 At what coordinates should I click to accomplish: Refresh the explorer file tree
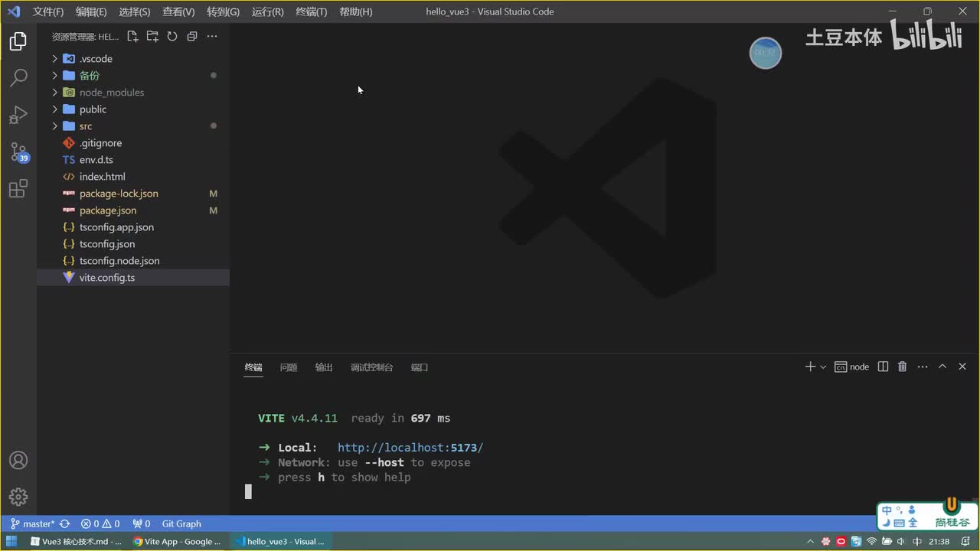172,36
